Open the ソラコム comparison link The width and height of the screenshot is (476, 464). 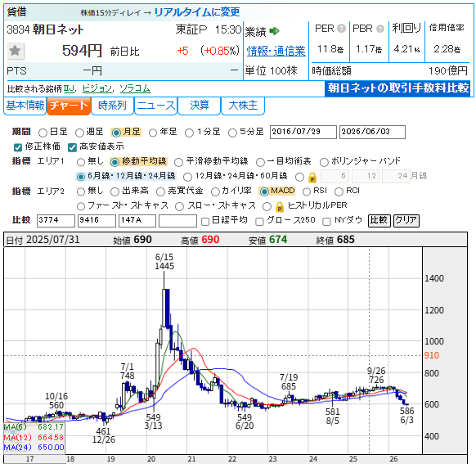click(135, 88)
